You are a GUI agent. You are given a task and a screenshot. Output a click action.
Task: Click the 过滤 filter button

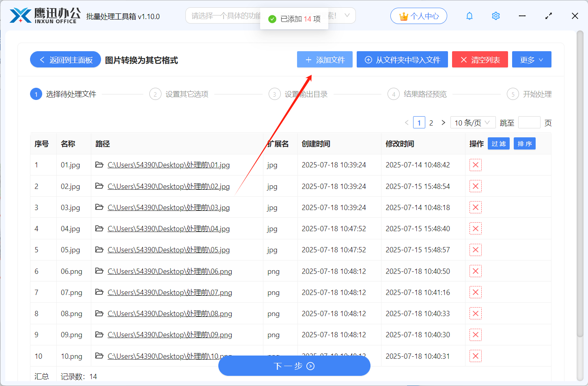499,143
